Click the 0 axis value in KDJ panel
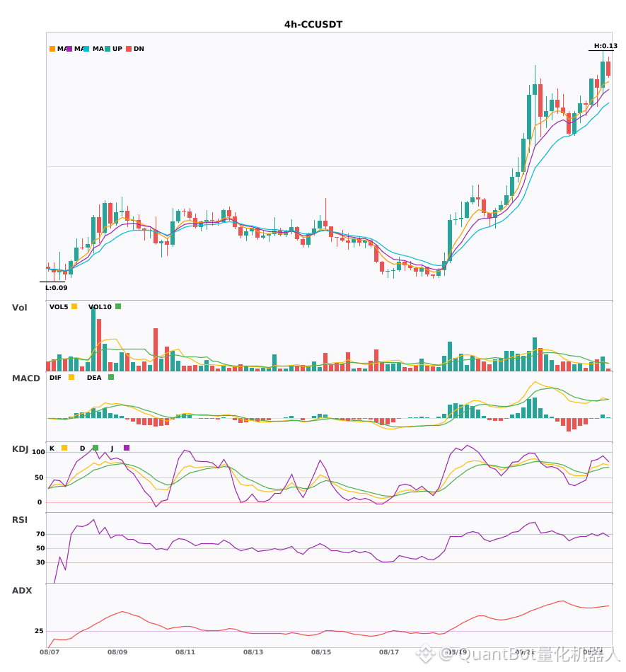 pos(40,502)
